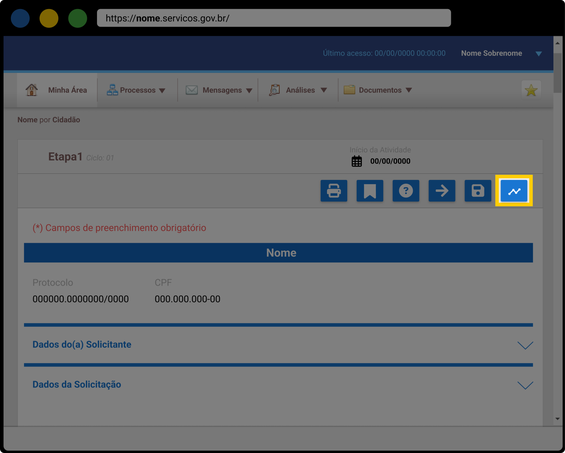The image size is (565, 453).
Task: Click the vertical scrollbar down arrow
Action: click(x=557, y=419)
